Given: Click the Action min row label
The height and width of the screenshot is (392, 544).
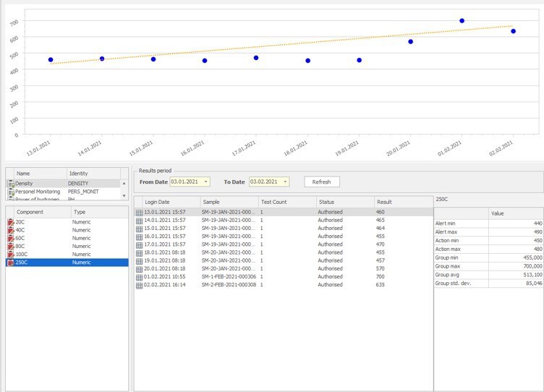Looking at the screenshot, I should (x=447, y=240).
